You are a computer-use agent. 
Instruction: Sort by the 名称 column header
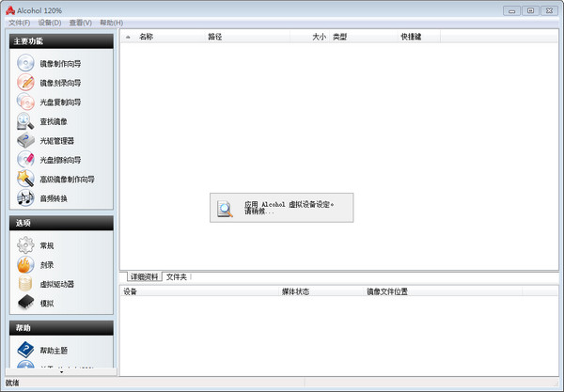click(x=170, y=37)
